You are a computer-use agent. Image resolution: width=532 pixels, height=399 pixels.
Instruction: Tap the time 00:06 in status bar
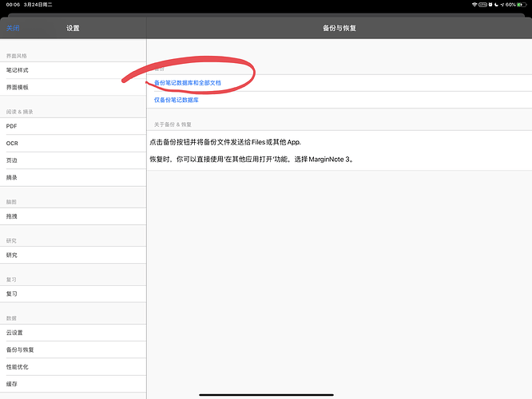[13, 5]
